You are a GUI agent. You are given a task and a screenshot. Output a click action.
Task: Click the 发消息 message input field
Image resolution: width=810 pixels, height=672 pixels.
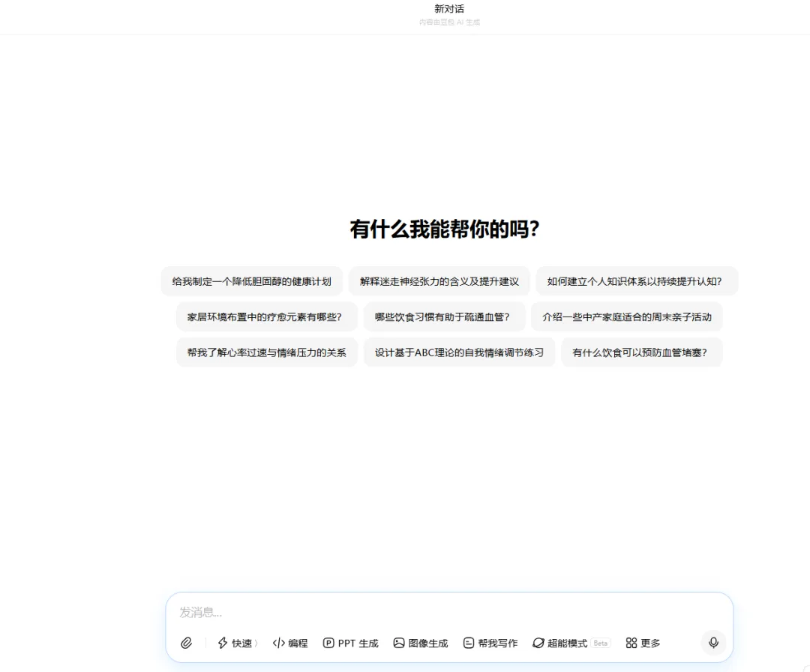(448, 612)
